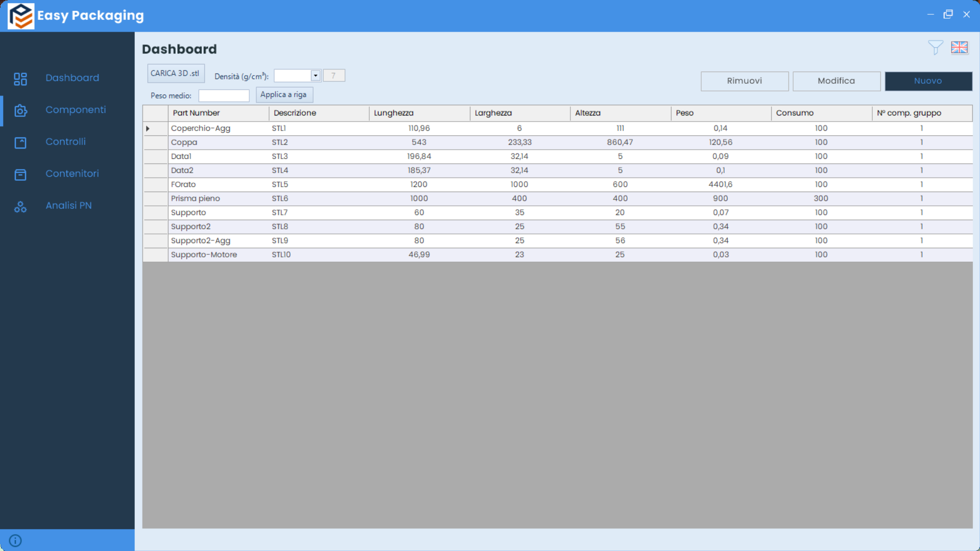
Task: Click the info icon at bottom left
Action: (x=15, y=540)
